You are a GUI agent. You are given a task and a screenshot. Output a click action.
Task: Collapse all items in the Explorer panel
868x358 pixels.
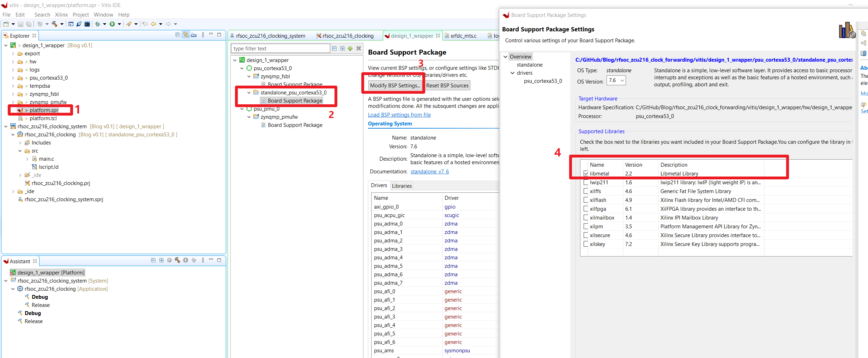177,35
